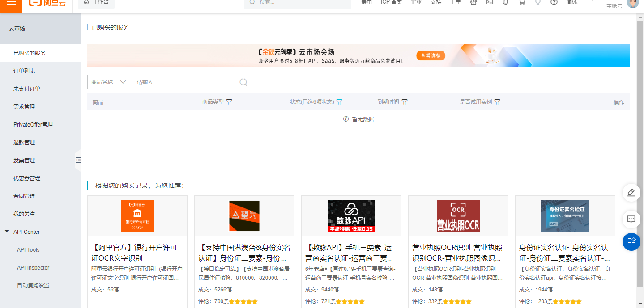This screenshot has height=308, width=644.
Task: Filter by 到期时间 funnel icon
Action: [x=405, y=102]
